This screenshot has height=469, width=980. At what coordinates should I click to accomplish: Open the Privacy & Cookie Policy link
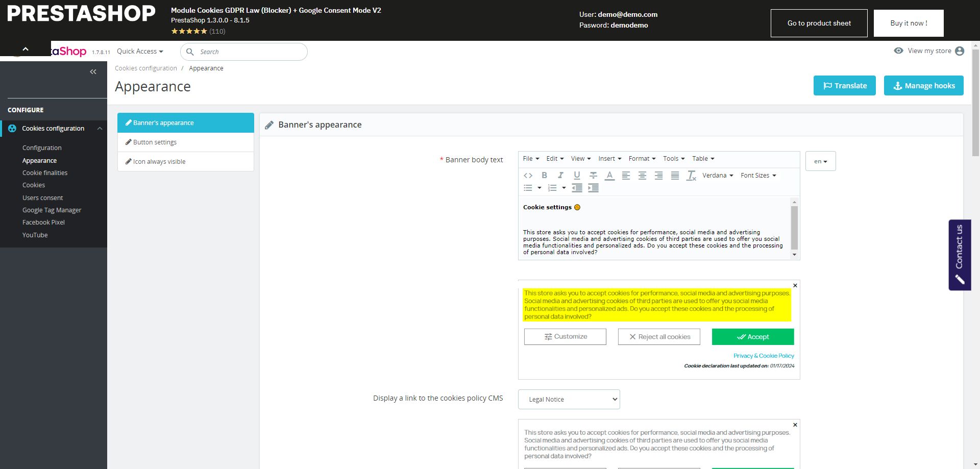pos(764,356)
